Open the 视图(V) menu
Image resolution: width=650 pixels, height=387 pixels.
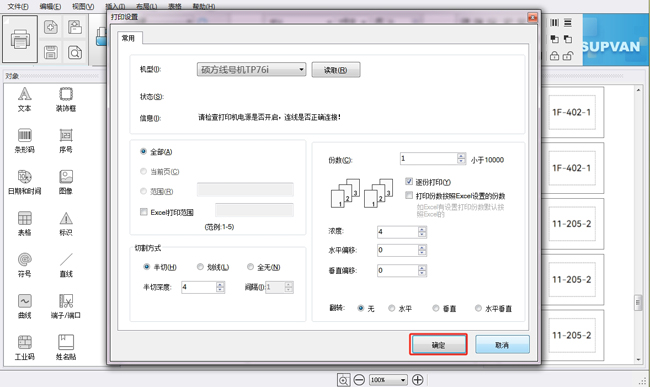pyautogui.click(x=83, y=6)
